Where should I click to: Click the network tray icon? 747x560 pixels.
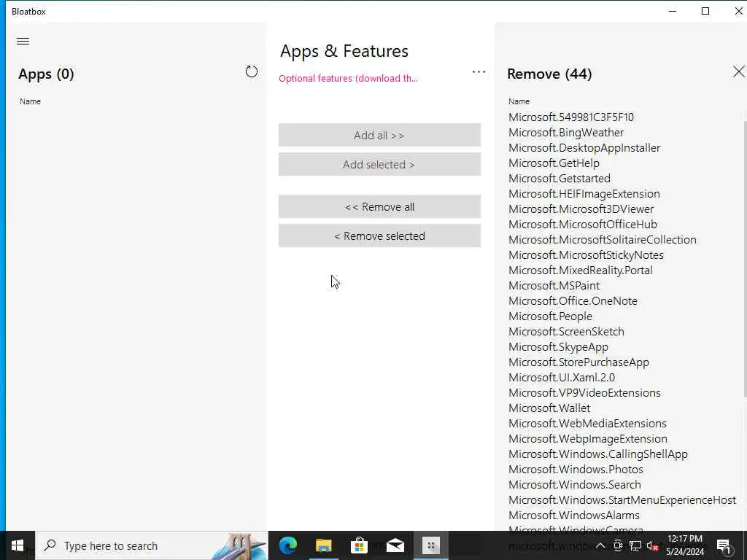coord(635,545)
